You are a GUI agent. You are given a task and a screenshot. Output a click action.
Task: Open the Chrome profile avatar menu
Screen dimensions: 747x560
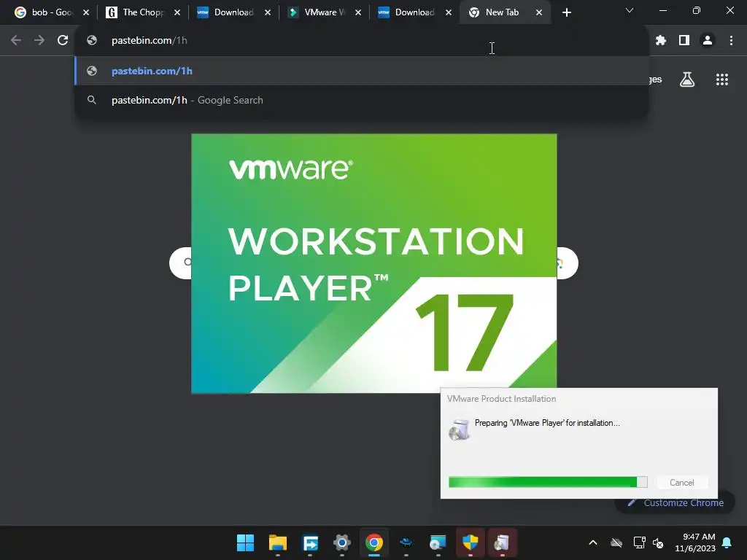click(708, 41)
